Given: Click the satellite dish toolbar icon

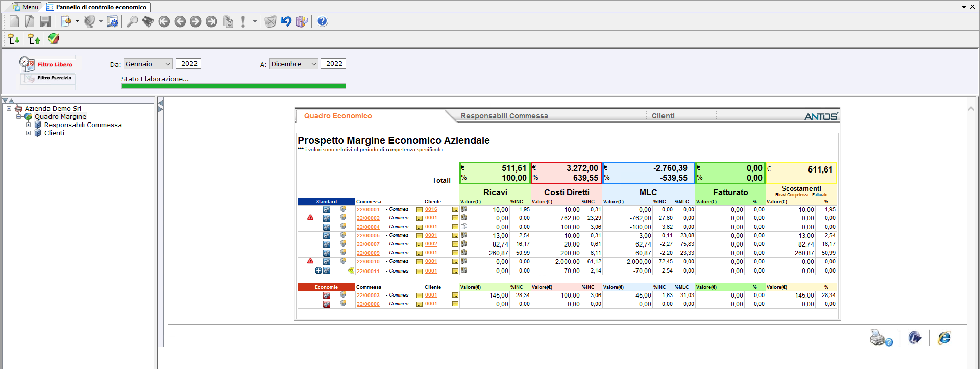Looking at the screenshot, I should point(89,21).
